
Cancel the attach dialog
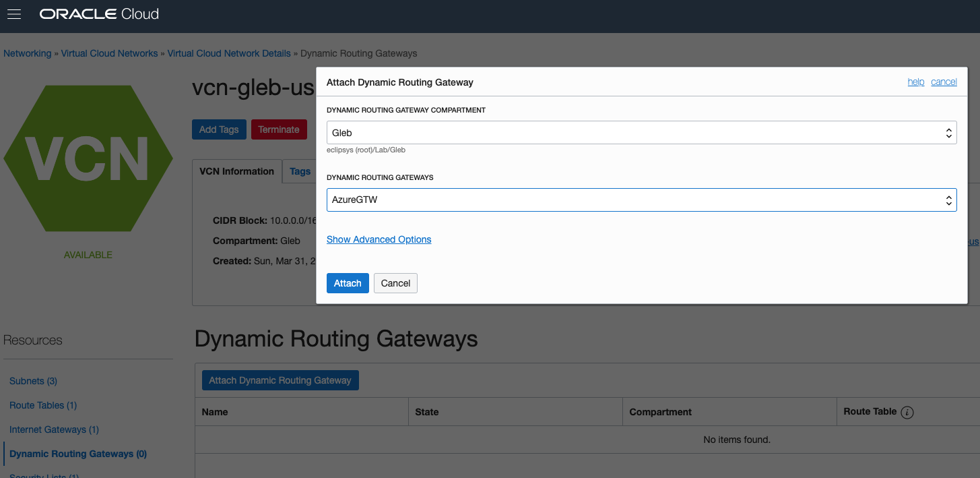[x=395, y=283]
